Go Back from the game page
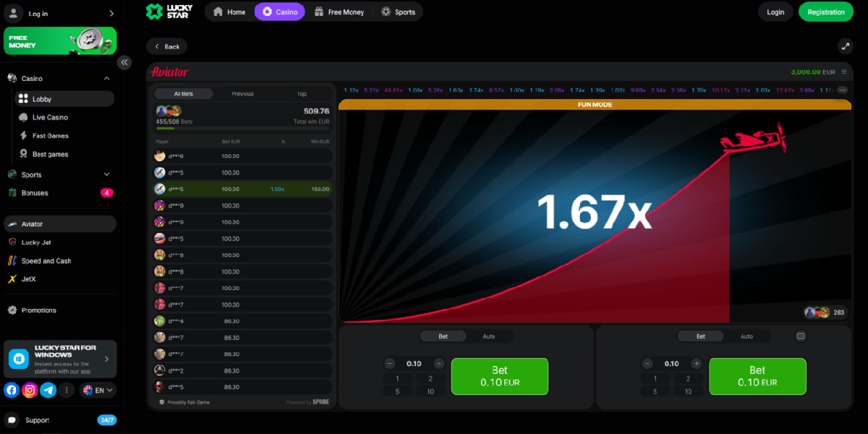 click(166, 46)
